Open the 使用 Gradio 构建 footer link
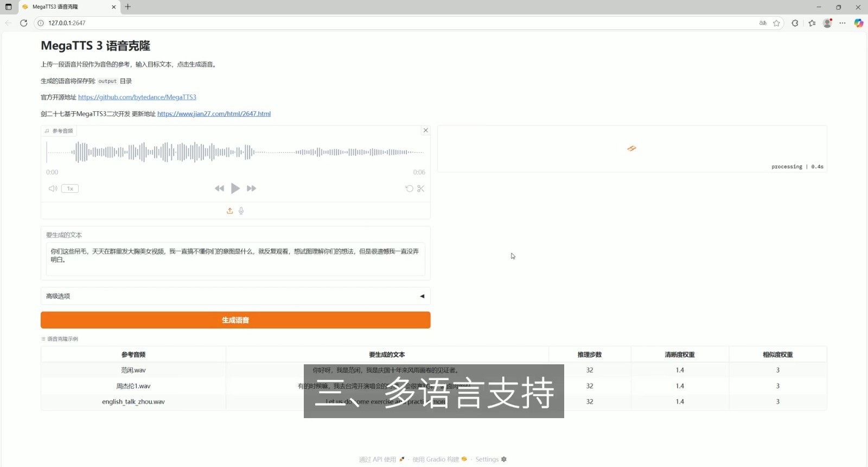868x467 pixels. 439,459
